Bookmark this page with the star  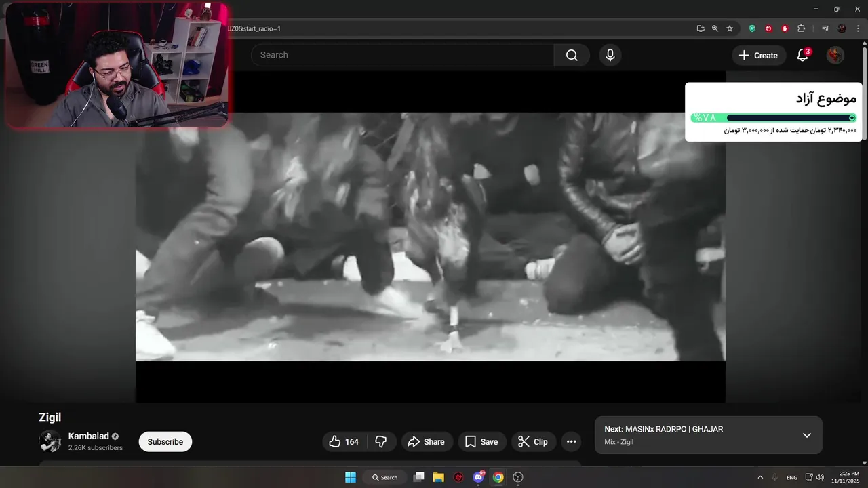730,28
